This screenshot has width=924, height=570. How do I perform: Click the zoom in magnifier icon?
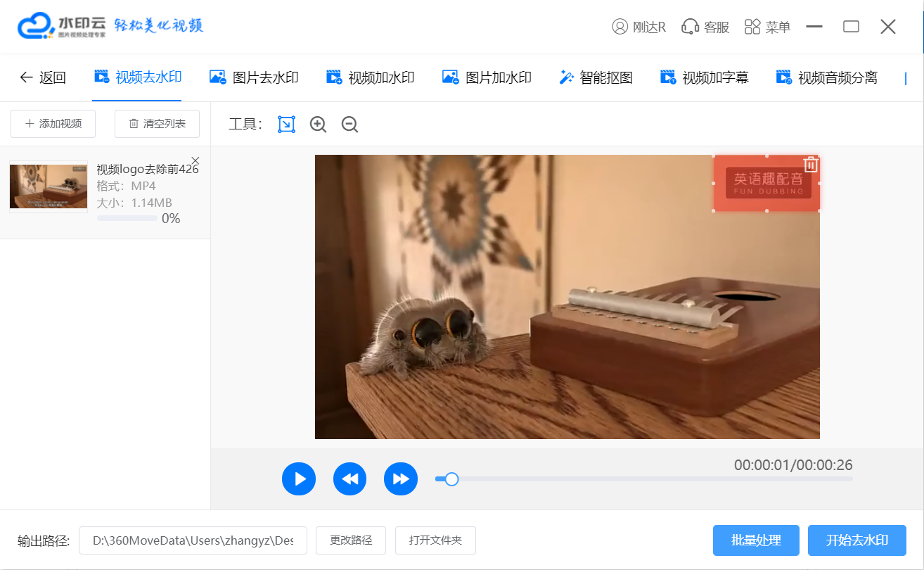point(318,125)
